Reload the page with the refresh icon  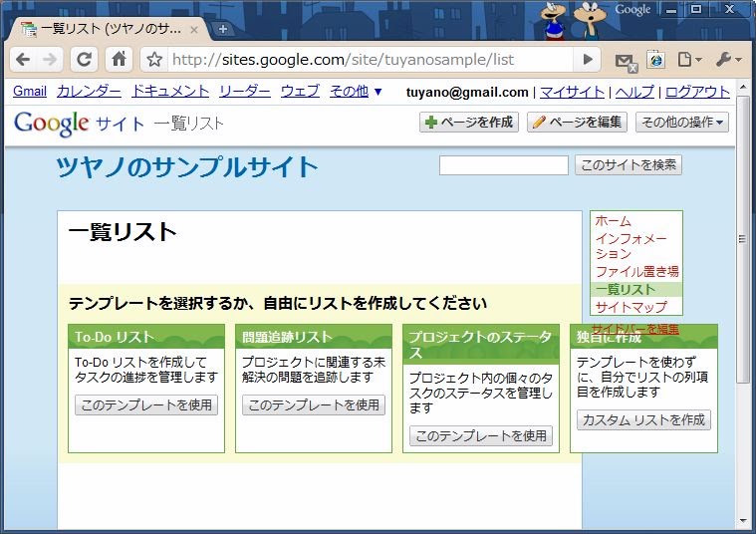pyautogui.click(x=85, y=60)
